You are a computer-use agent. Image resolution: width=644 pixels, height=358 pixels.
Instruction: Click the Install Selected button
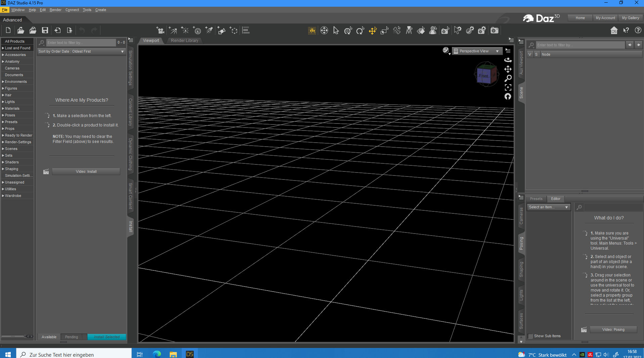(x=106, y=337)
